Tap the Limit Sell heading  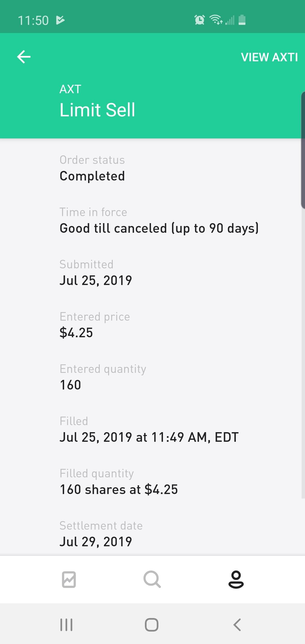coord(97,110)
